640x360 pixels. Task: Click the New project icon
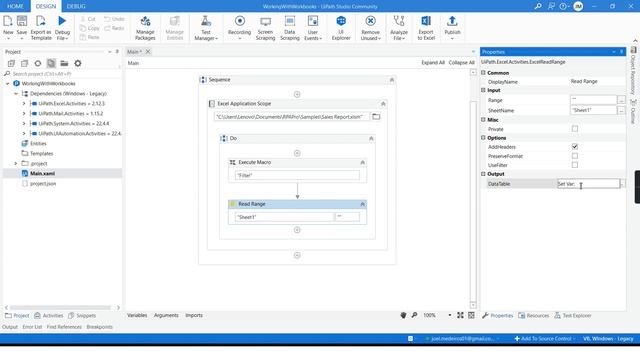[x=8, y=21]
